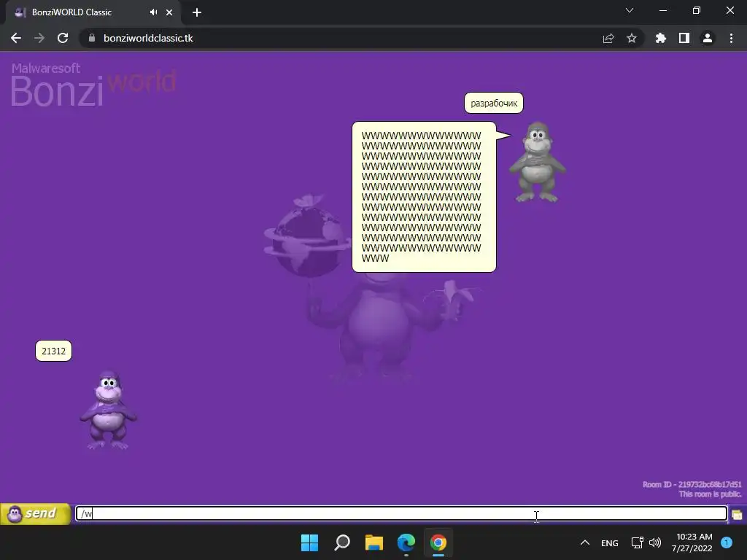Share this page icon
Viewport: 747px width, 560px height.
coord(608,39)
